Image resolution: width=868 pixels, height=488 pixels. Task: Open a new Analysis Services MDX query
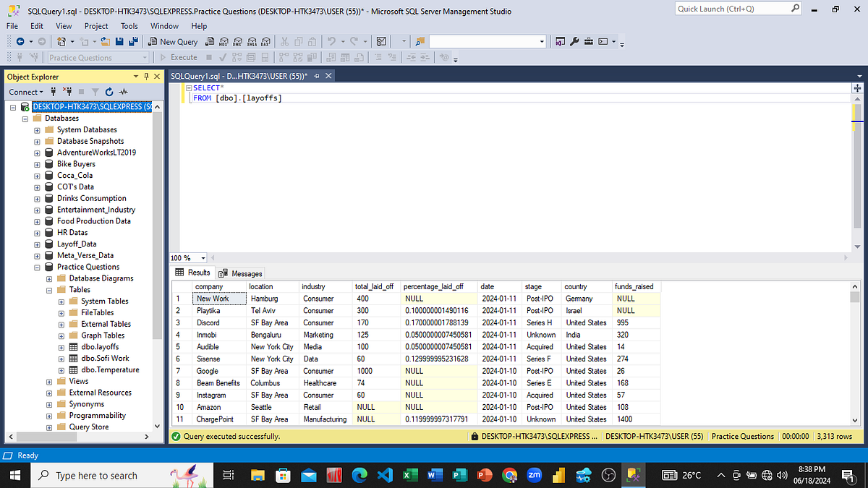(x=224, y=41)
